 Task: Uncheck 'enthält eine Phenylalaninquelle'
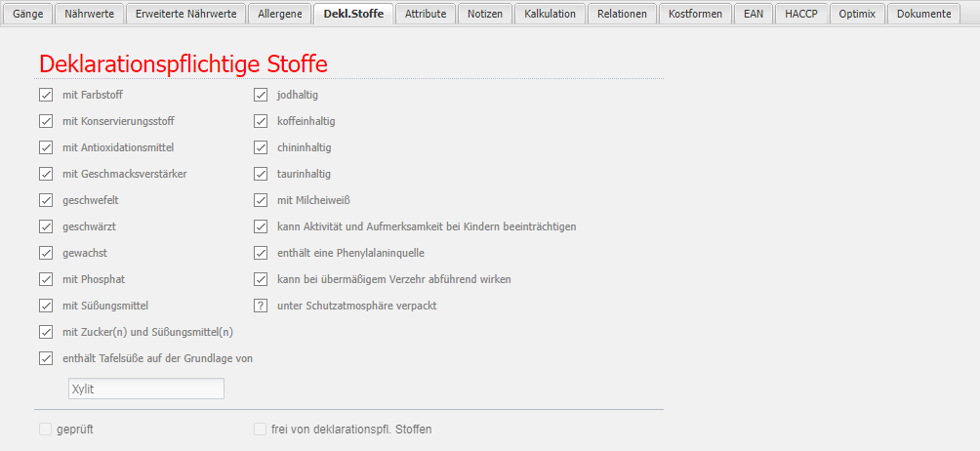(x=261, y=253)
